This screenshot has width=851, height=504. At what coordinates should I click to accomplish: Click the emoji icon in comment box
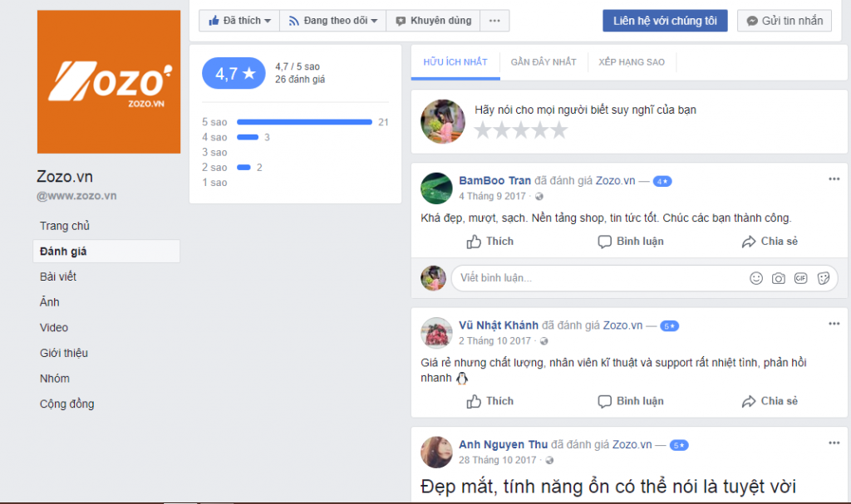coord(756,278)
